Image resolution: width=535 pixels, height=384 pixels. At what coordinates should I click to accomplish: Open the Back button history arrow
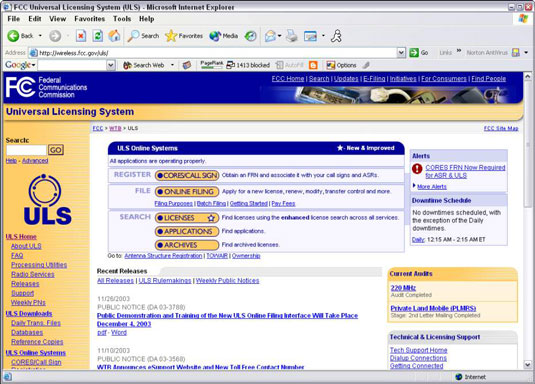(x=40, y=36)
